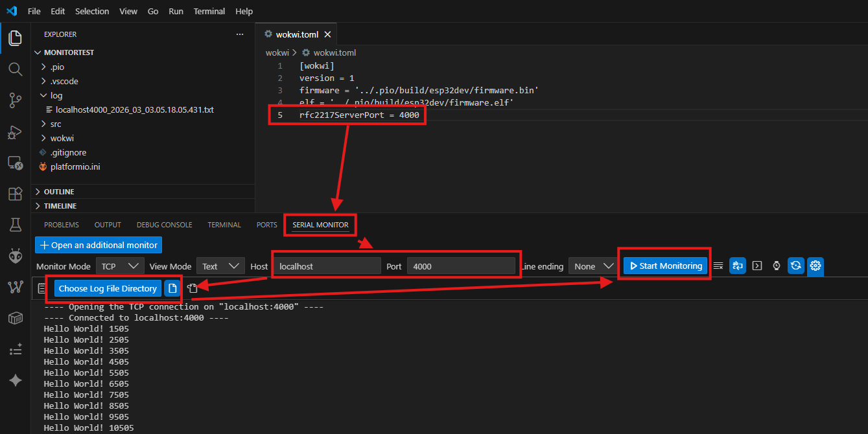Click Remote Explorer icon in activity bar

(x=15, y=163)
